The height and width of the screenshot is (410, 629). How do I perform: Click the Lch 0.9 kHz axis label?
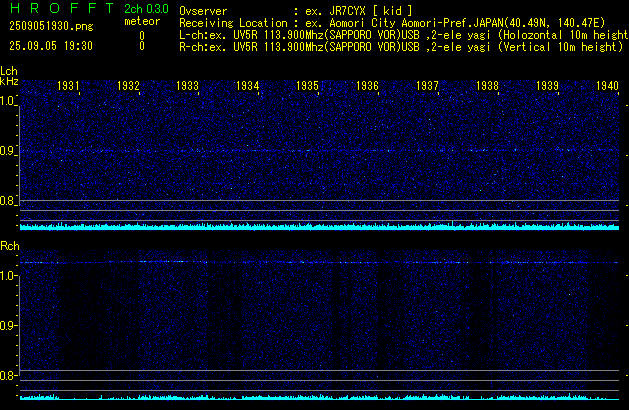click(x=7, y=151)
